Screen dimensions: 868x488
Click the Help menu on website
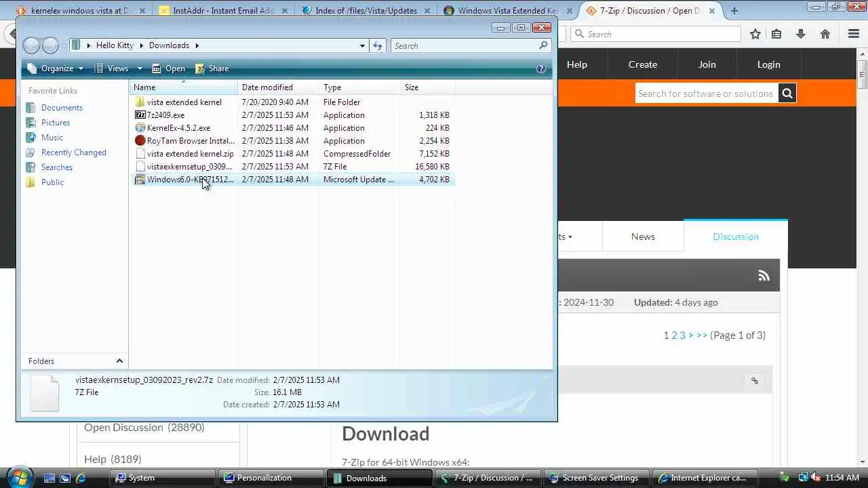pos(577,64)
